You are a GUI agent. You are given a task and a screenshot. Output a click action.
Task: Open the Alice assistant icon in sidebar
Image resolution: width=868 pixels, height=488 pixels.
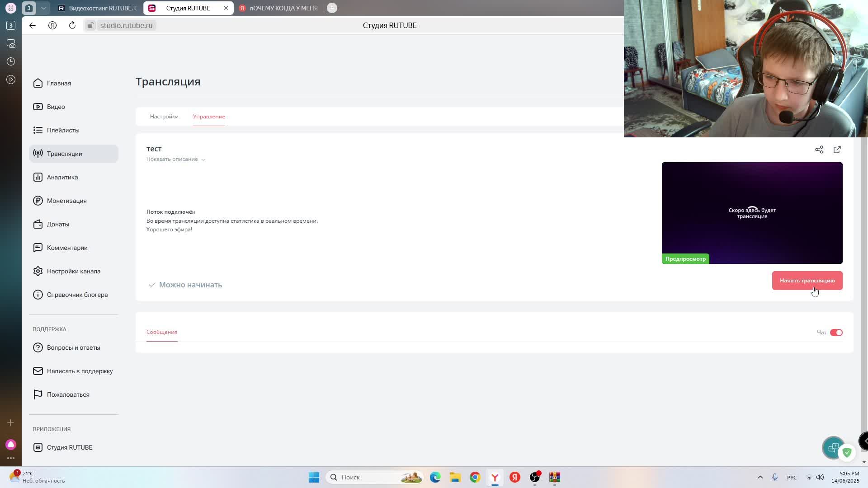[x=11, y=445]
